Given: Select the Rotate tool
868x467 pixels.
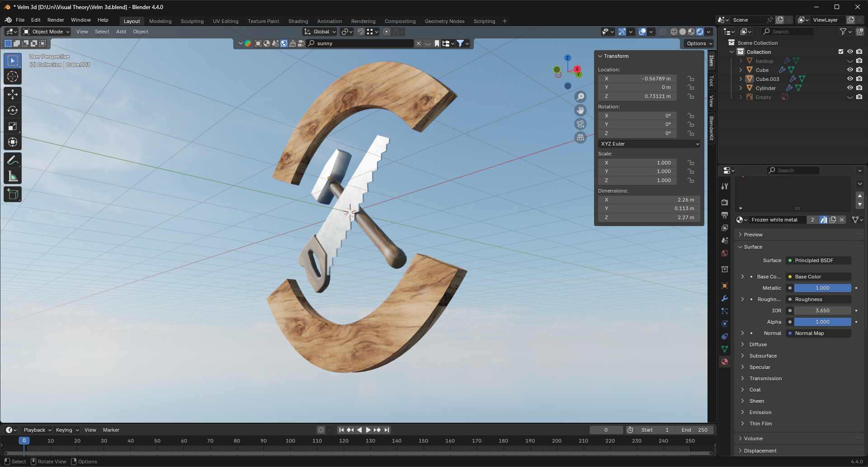Looking at the screenshot, I should pyautogui.click(x=13, y=110).
